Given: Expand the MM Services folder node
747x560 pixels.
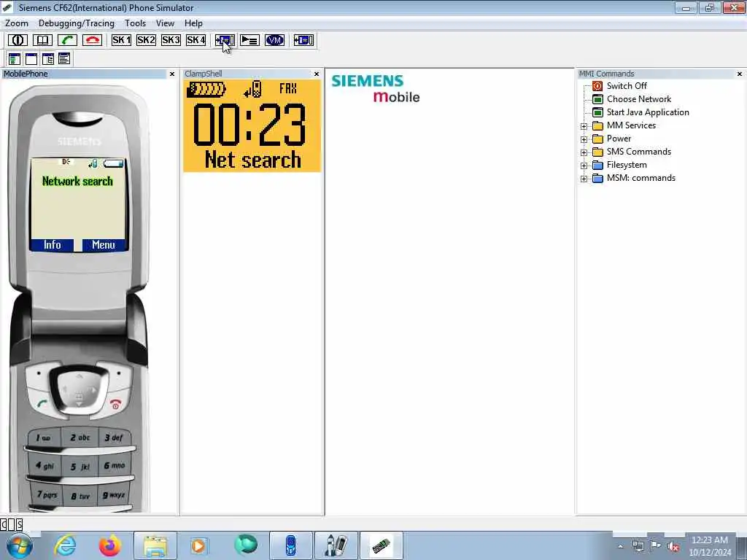Looking at the screenshot, I should point(584,126).
